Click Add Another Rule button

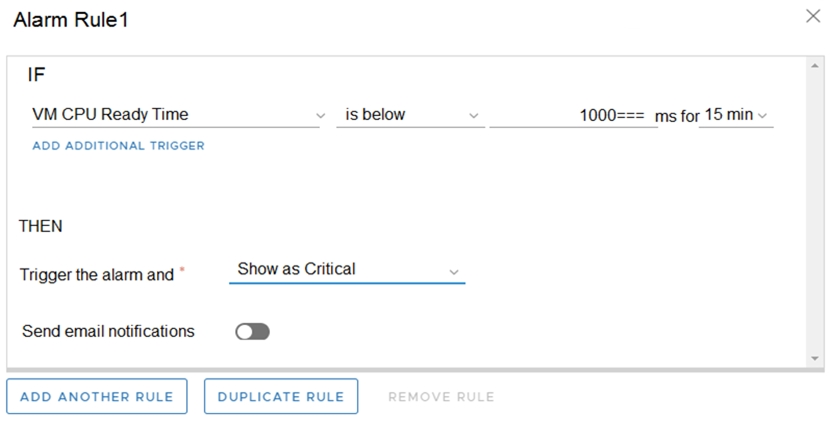tap(97, 397)
